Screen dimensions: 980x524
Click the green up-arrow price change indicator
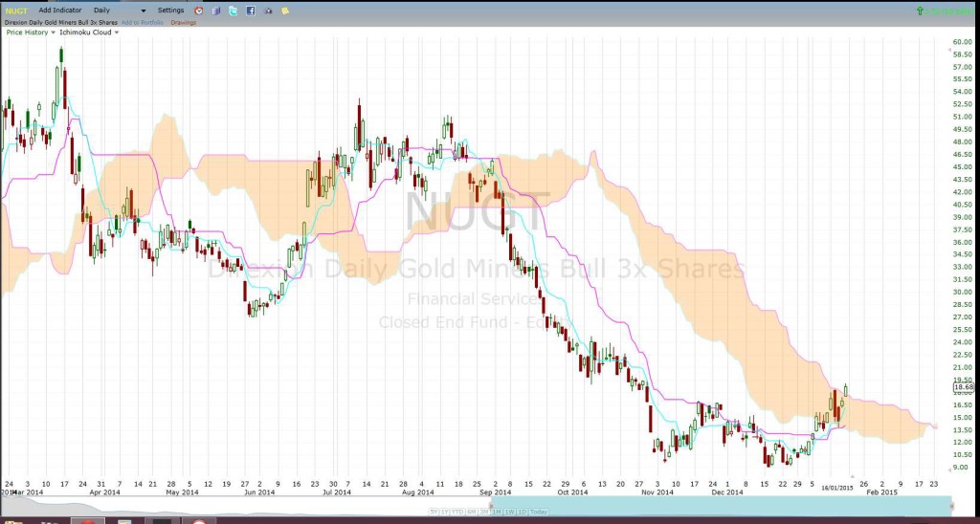pyautogui.click(x=920, y=11)
